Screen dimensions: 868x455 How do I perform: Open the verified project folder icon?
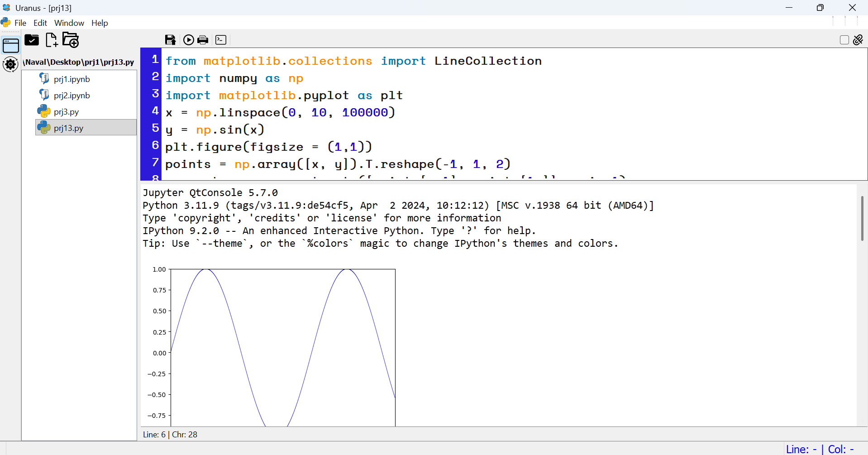[x=32, y=40]
